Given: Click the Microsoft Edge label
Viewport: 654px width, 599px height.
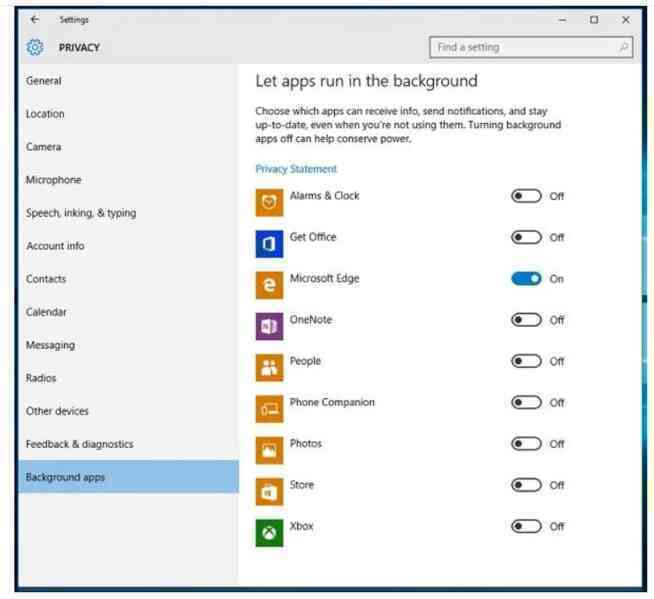Looking at the screenshot, I should (x=324, y=278).
